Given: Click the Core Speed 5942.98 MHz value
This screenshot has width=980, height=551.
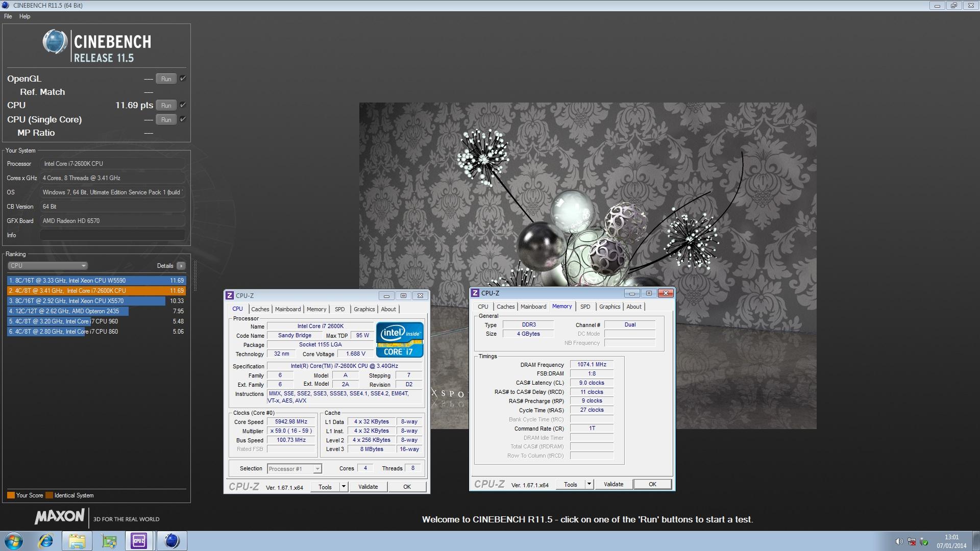Looking at the screenshot, I should [291, 422].
